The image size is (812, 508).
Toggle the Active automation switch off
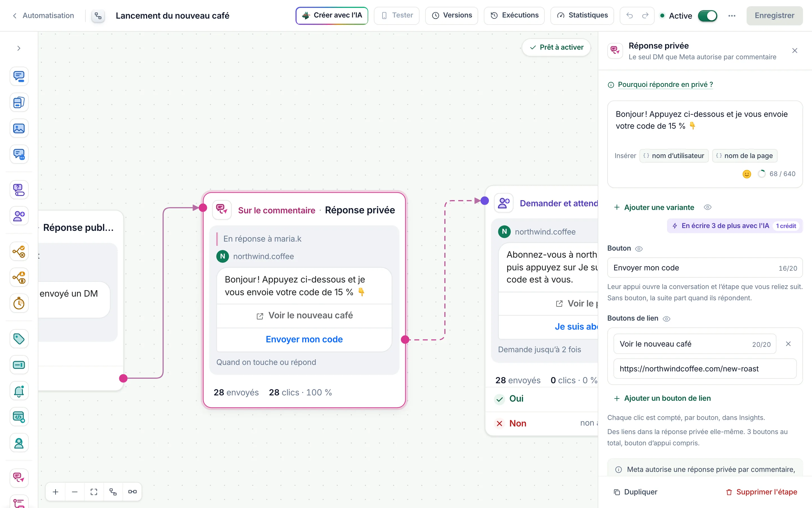click(x=708, y=16)
